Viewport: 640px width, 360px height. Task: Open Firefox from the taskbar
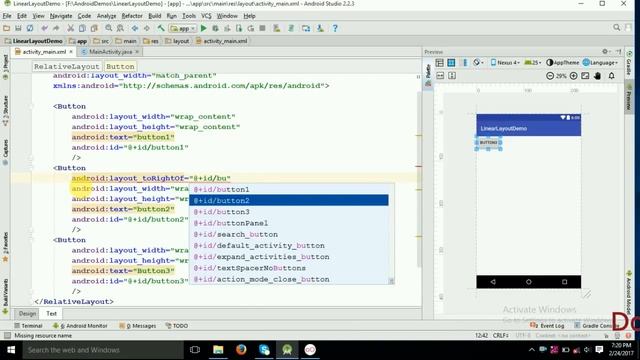241,350
